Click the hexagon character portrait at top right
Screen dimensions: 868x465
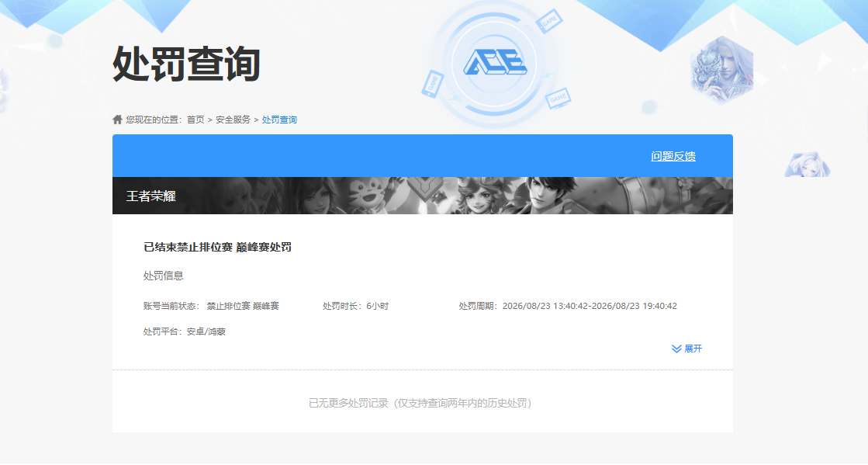(722, 69)
